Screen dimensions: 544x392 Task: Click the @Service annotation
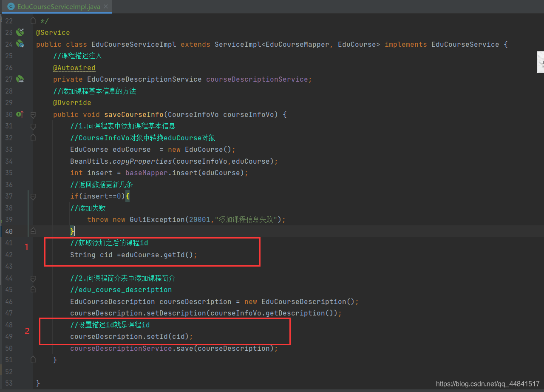tap(53, 32)
